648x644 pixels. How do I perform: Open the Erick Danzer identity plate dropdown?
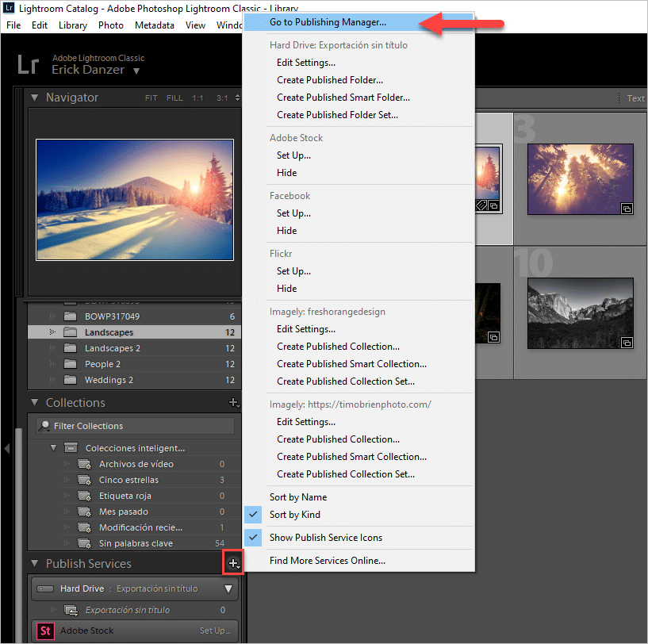(x=136, y=71)
